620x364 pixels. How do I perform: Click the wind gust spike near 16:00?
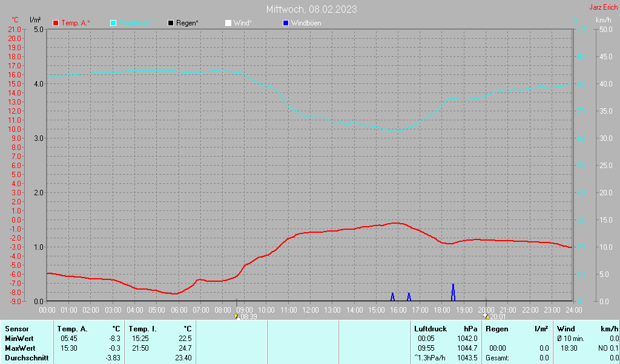[392, 296]
